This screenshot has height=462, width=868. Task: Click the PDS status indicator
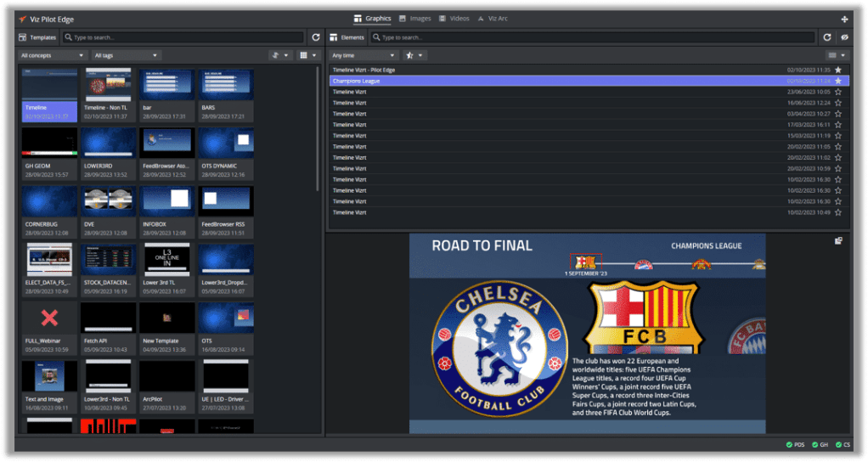click(x=796, y=444)
